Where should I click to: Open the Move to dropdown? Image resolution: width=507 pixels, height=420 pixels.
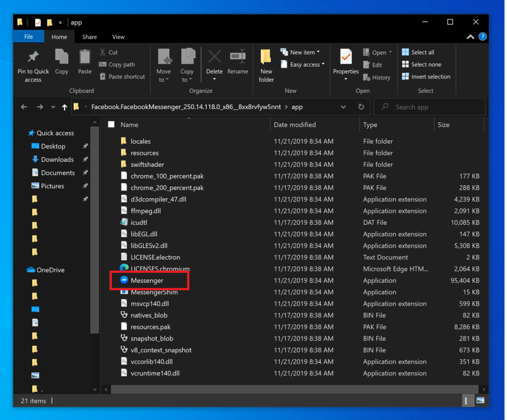click(163, 65)
